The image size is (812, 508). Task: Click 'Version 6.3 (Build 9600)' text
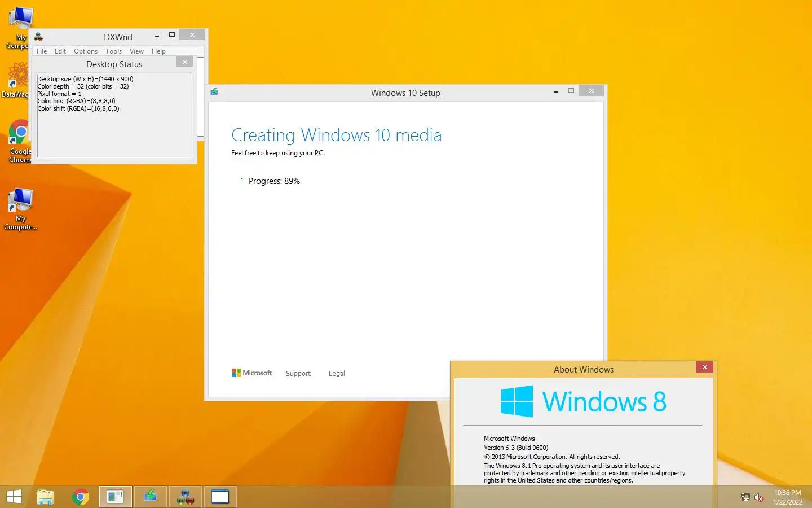(x=516, y=448)
